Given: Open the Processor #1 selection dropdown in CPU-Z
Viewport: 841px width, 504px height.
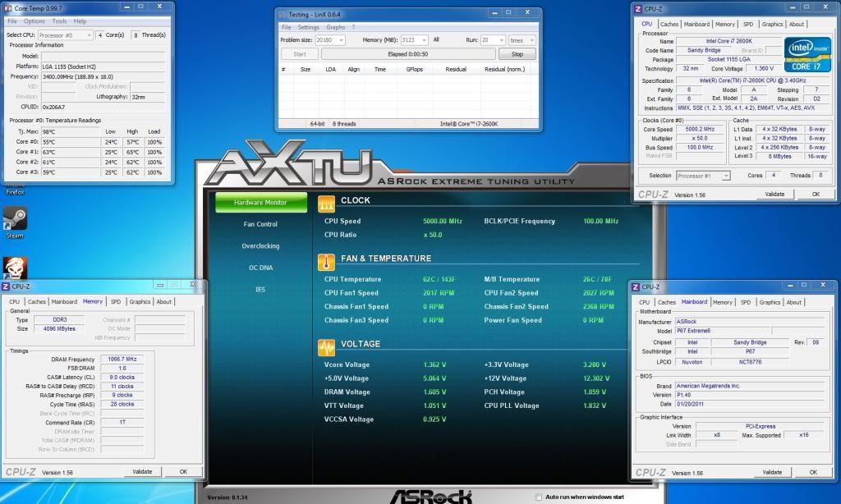Looking at the screenshot, I should coord(703,176).
